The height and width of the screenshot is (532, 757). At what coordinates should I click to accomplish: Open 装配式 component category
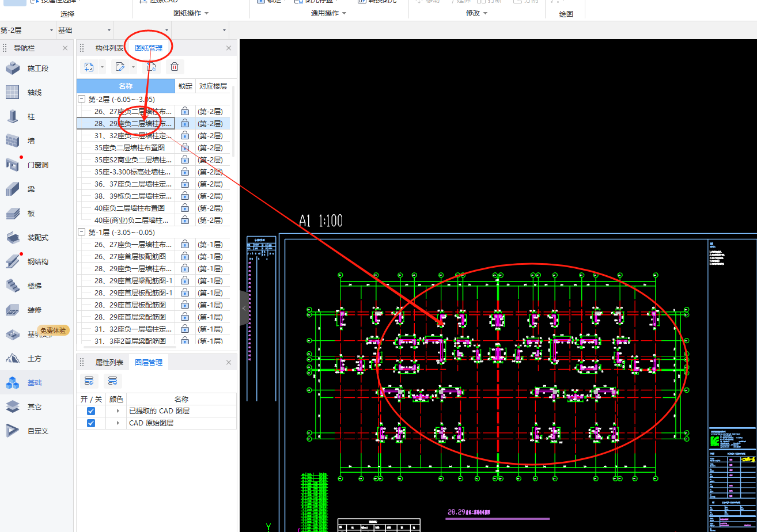(37, 238)
